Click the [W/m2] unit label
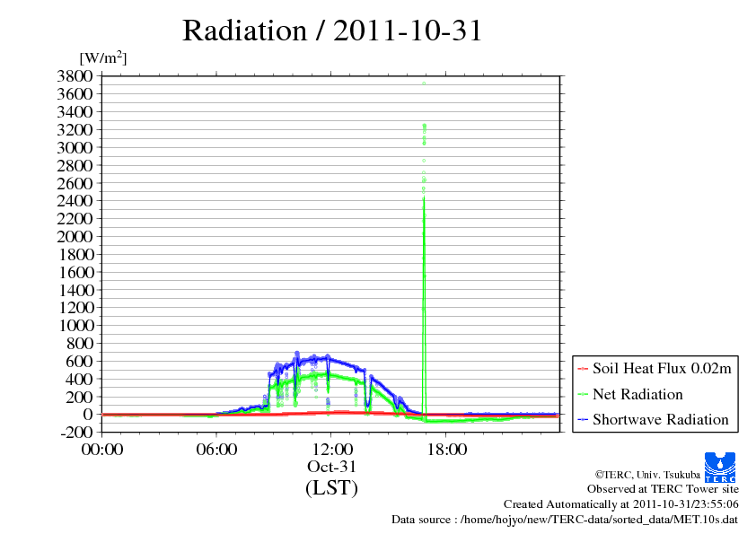 tap(102, 57)
